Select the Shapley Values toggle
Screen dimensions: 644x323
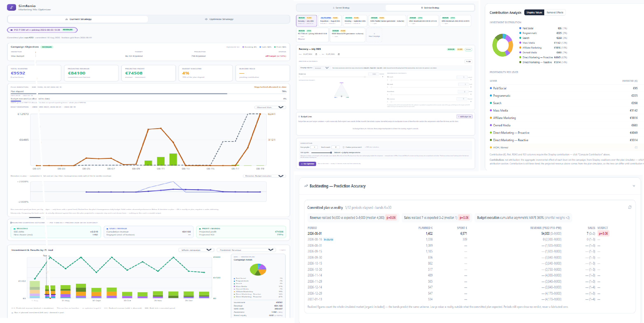click(x=534, y=13)
